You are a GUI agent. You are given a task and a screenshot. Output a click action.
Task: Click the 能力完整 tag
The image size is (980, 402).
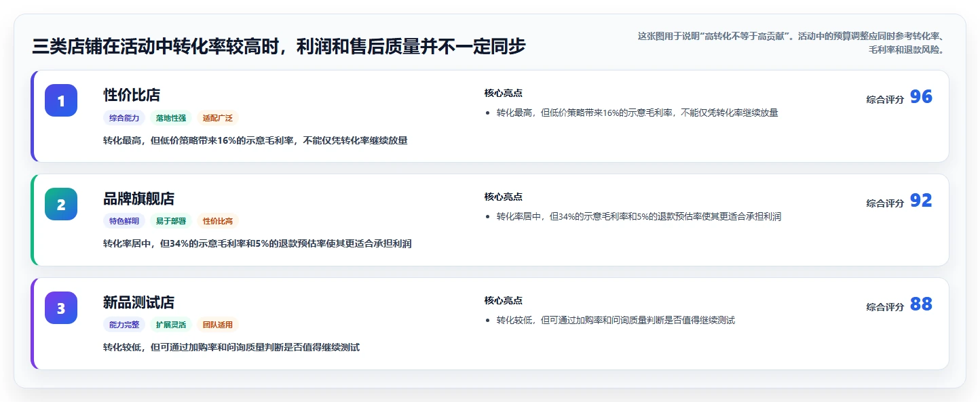[124, 325]
